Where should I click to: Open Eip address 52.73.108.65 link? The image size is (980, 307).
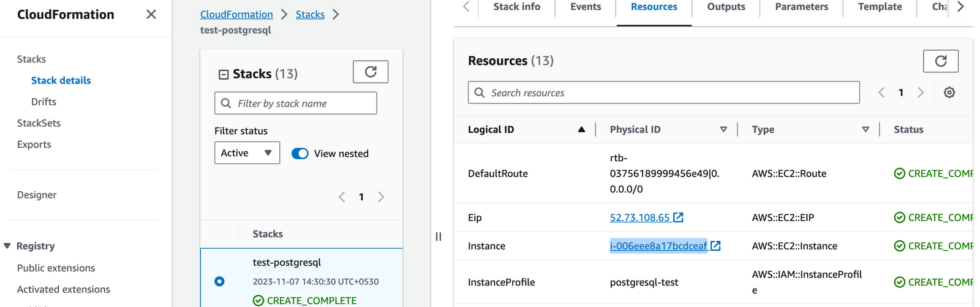[x=639, y=218]
